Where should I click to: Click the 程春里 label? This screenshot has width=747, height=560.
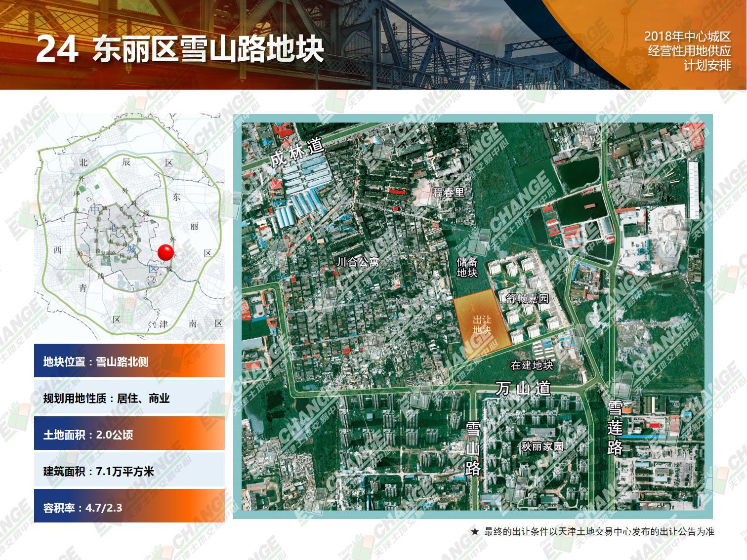(449, 192)
